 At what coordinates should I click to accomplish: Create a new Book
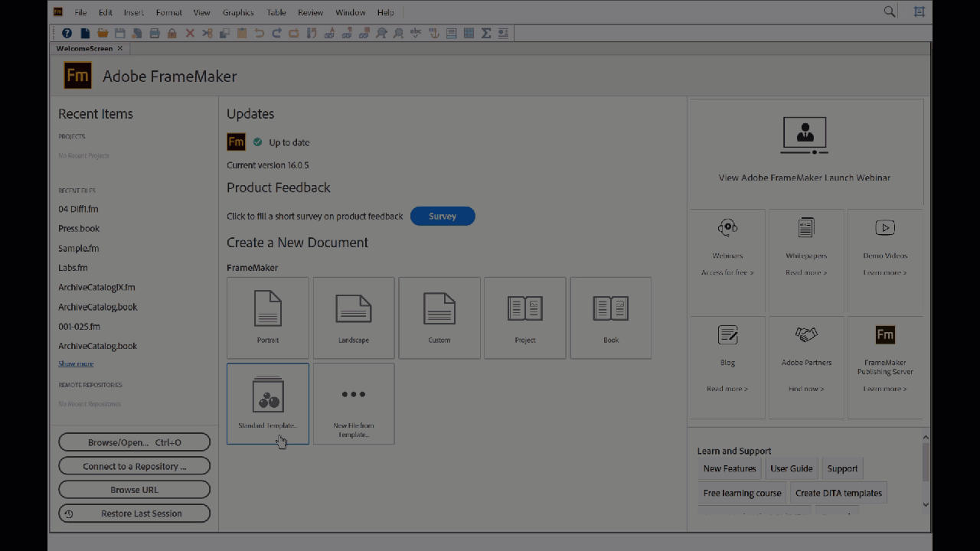pos(611,318)
